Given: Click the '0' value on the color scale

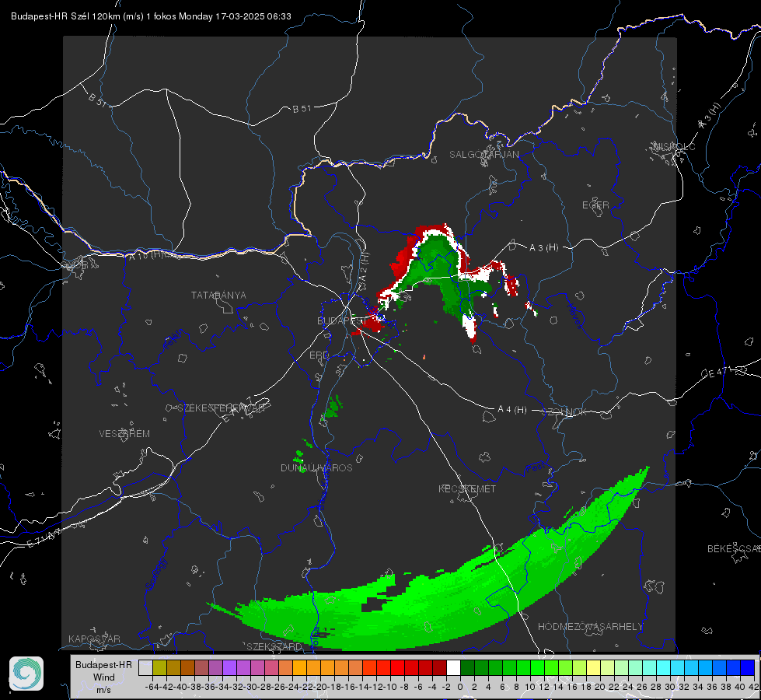Looking at the screenshot, I should pyautogui.click(x=460, y=687).
